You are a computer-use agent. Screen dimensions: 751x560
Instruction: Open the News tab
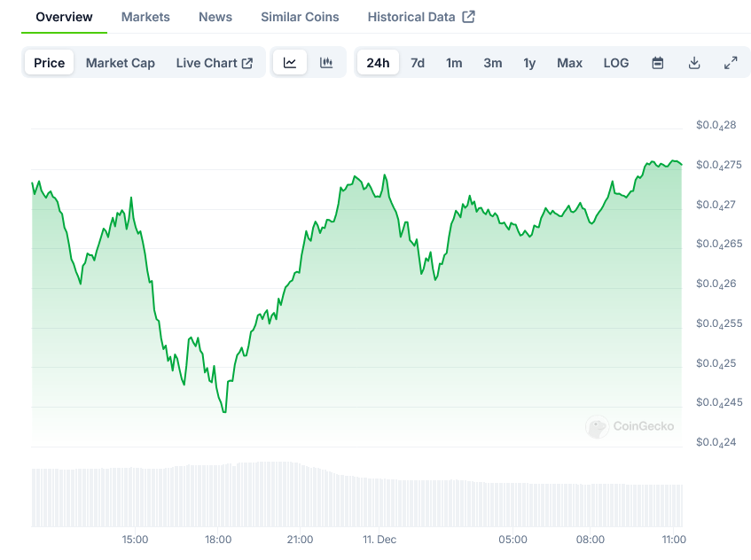click(215, 17)
